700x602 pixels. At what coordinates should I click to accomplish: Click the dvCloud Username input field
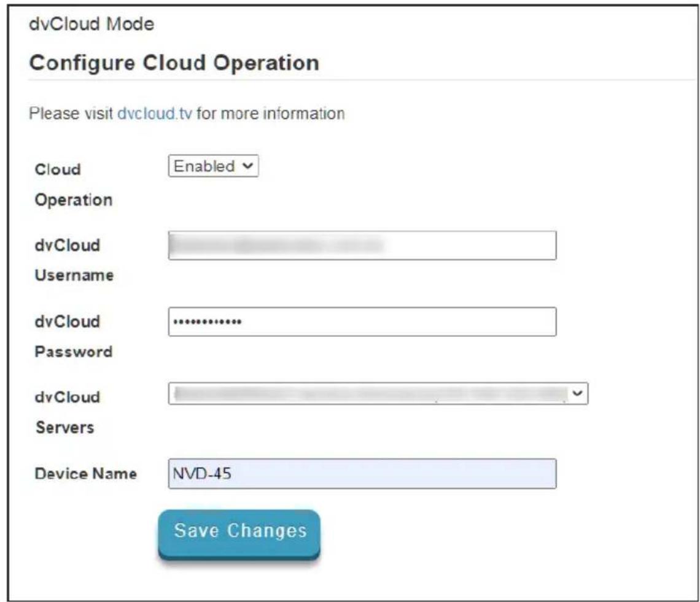click(x=362, y=245)
